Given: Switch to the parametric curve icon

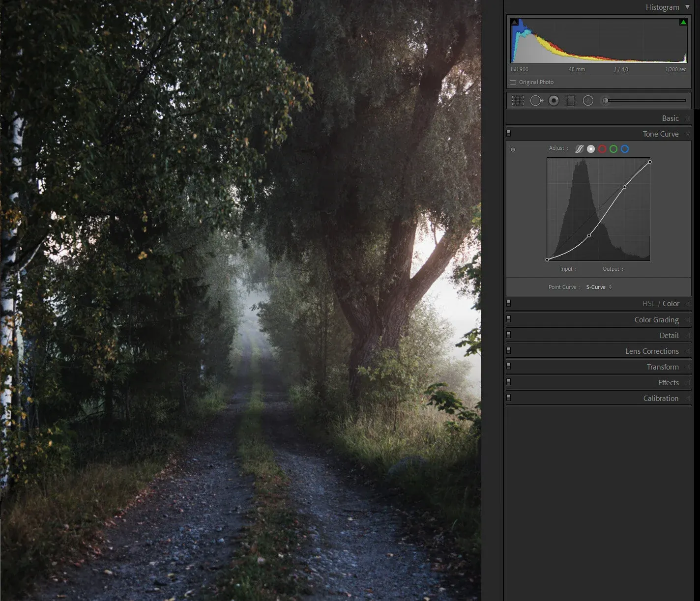Looking at the screenshot, I should click(x=580, y=149).
